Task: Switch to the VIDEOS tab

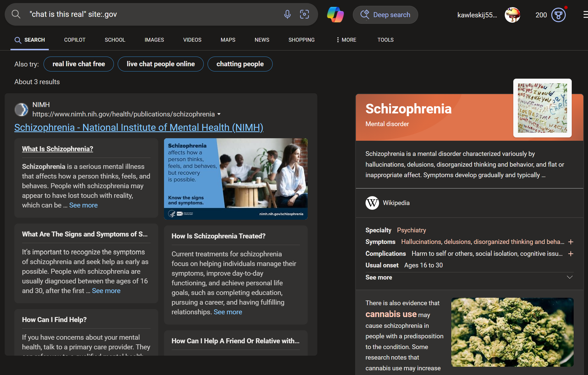Action: [192, 40]
